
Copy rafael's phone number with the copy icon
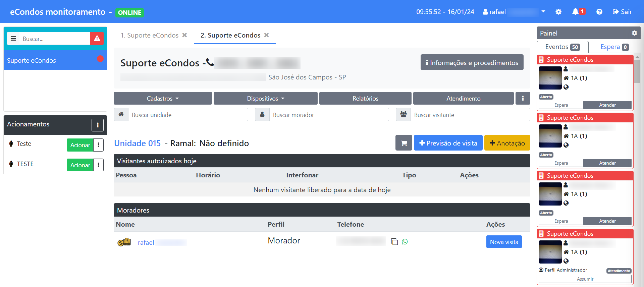394,242
